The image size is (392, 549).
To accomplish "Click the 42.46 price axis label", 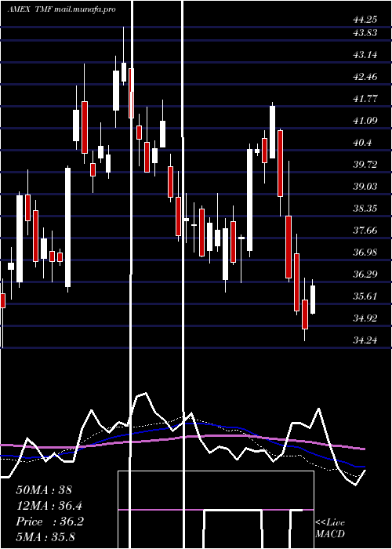I will point(365,77).
